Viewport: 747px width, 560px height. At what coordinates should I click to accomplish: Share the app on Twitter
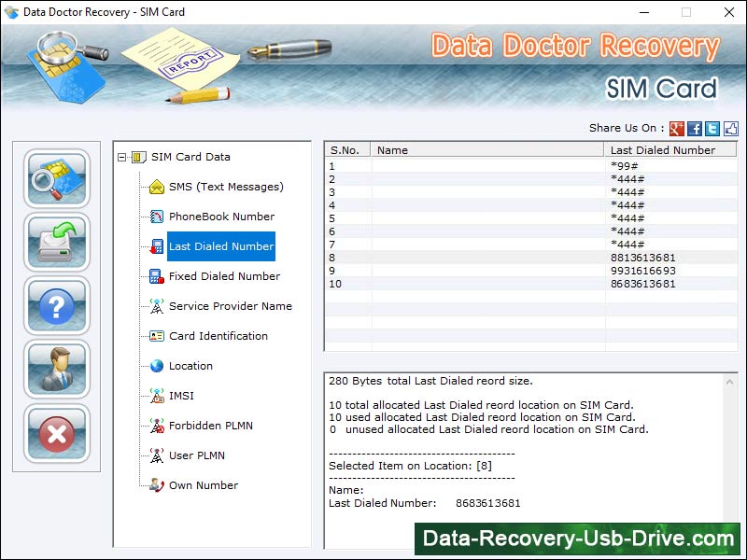[712, 129]
